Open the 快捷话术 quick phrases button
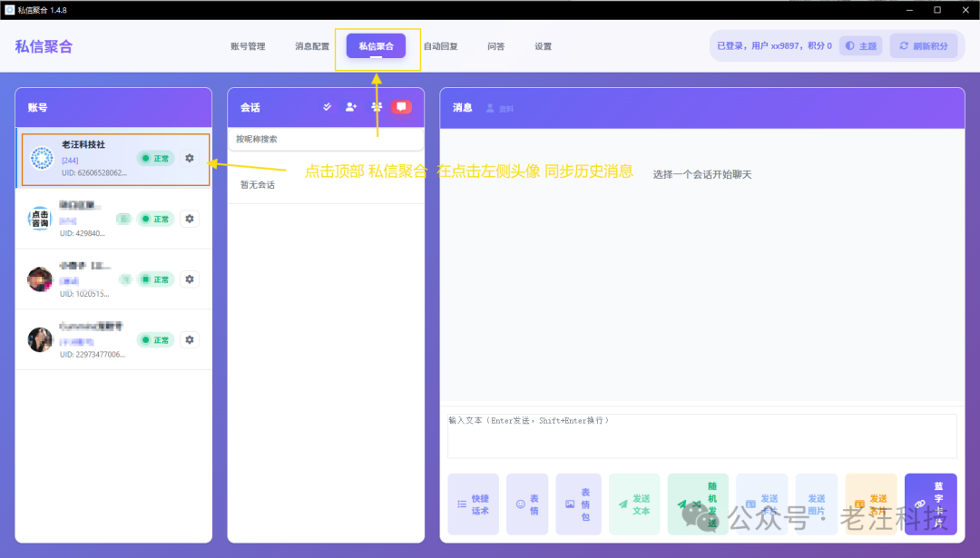 tap(473, 504)
